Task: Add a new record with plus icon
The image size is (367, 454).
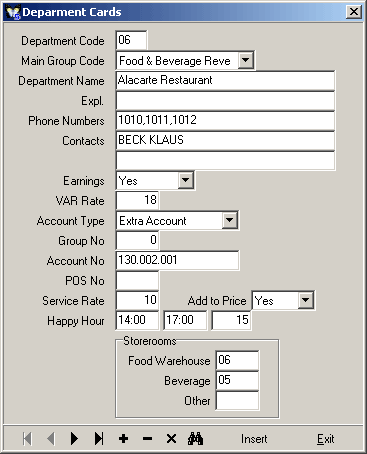Action: (123, 438)
